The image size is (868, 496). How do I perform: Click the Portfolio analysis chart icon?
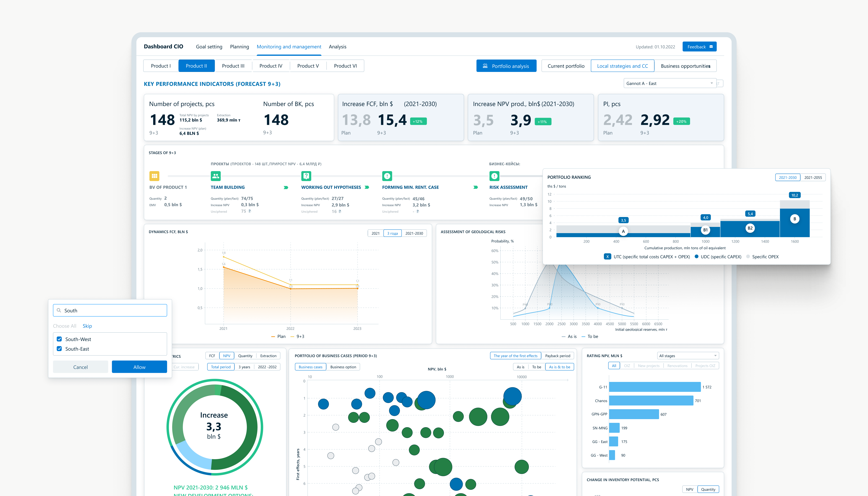tap(485, 66)
